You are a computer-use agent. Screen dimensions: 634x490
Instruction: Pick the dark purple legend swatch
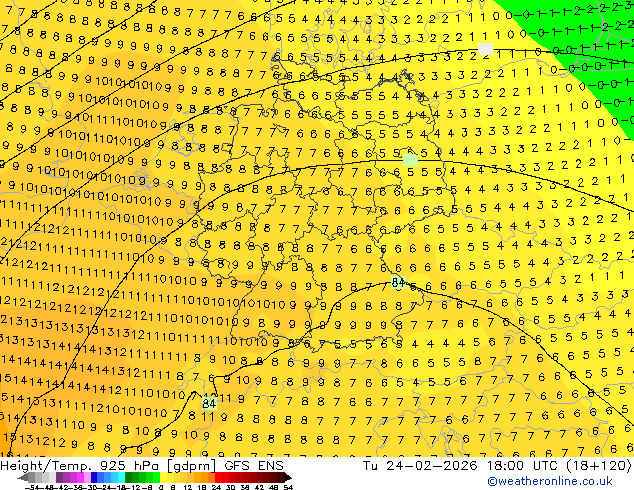(59, 477)
